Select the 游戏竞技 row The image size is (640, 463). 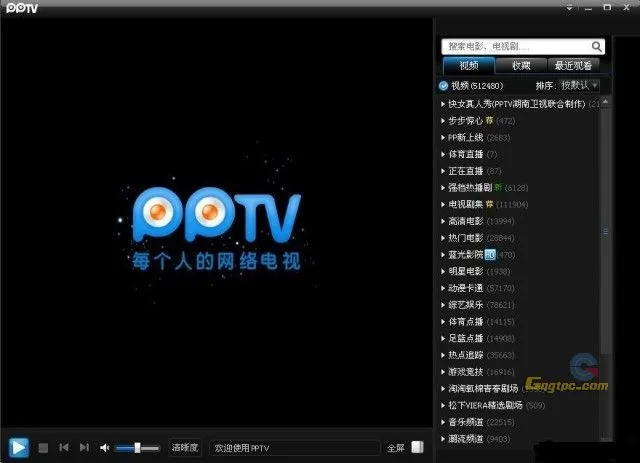520,372
